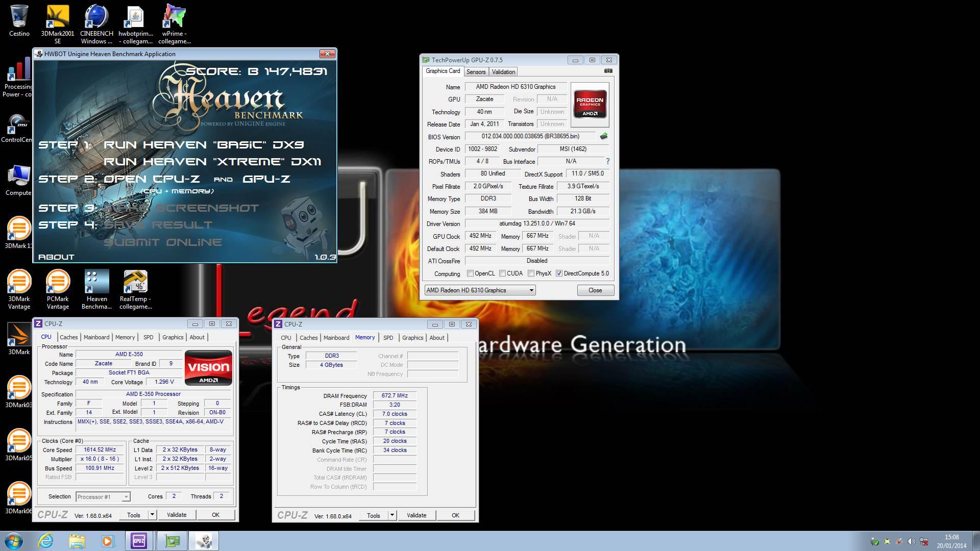The image size is (980, 551).
Task: Click Bus Interface question mark icon
Action: point(607,161)
